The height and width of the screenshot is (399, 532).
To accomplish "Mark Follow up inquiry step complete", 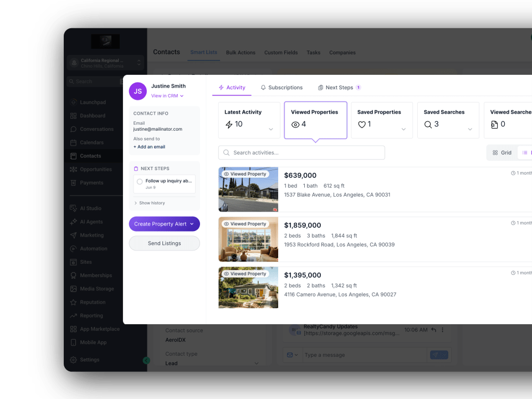I will tap(140, 182).
